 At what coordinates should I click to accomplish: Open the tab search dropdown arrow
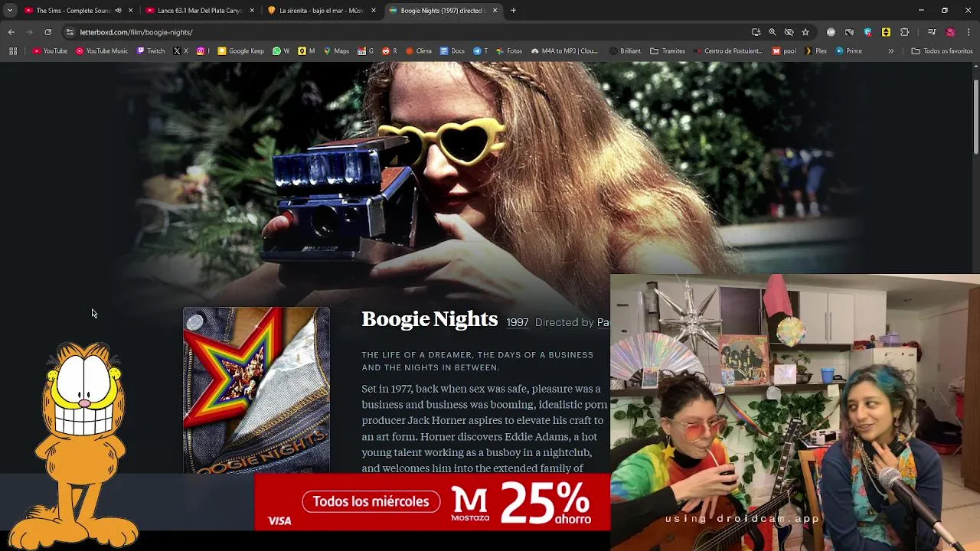9,11
